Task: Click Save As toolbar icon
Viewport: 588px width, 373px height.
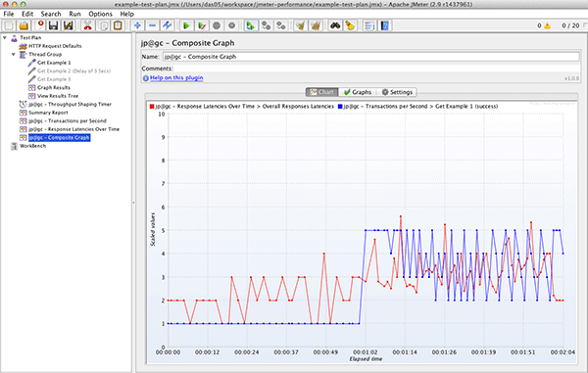Action: click(68, 25)
